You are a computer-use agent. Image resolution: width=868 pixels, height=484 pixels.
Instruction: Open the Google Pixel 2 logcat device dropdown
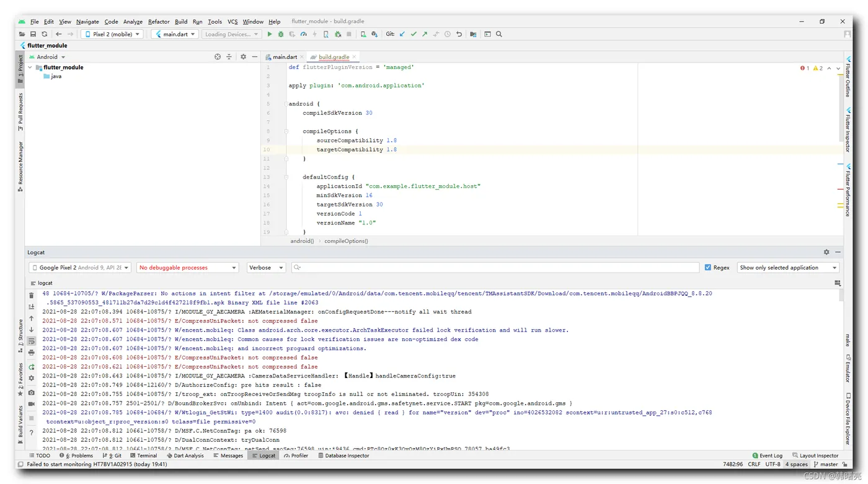coord(80,268)
